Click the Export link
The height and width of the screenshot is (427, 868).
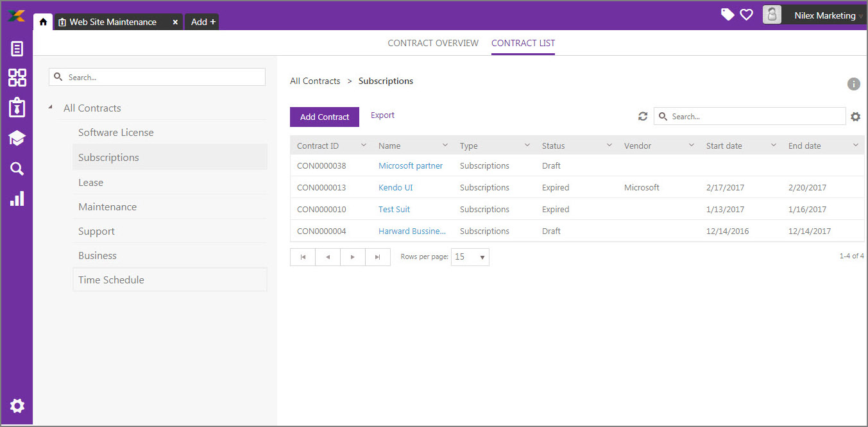pos(382,115)
